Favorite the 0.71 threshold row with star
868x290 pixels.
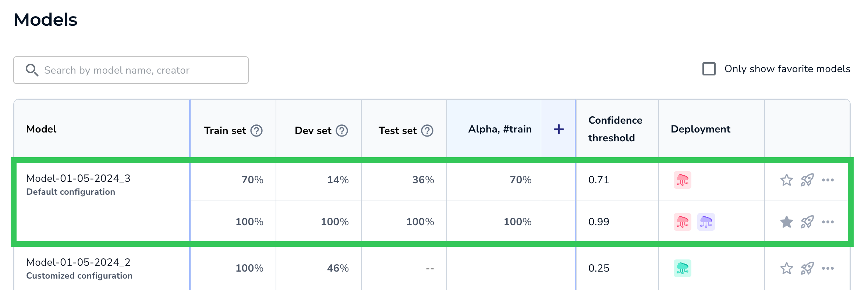coord(786,180)
